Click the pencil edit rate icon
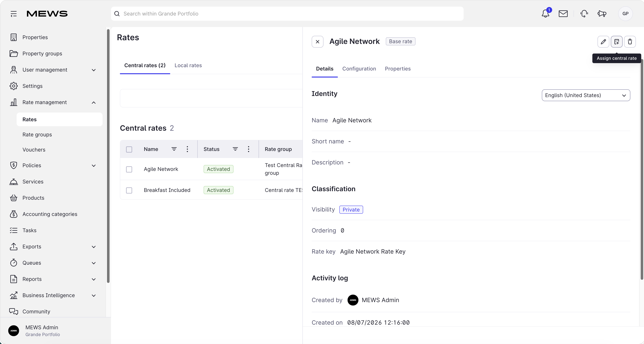 (603, 42)
